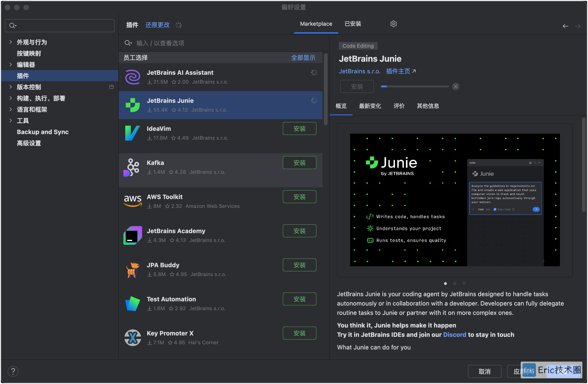Click the loading spinner on JetBrains Junie row
The height and width of the screenshot is (384, 588).
click(x=314, y=100)
